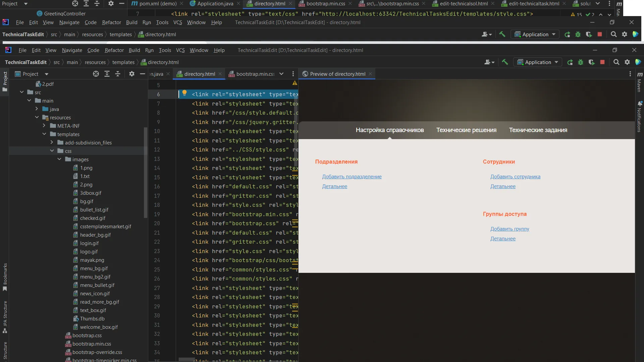The width and height of the screenshot is (644, 362).
Task: Open the Tools menu in front window
Action: [165, 50]
